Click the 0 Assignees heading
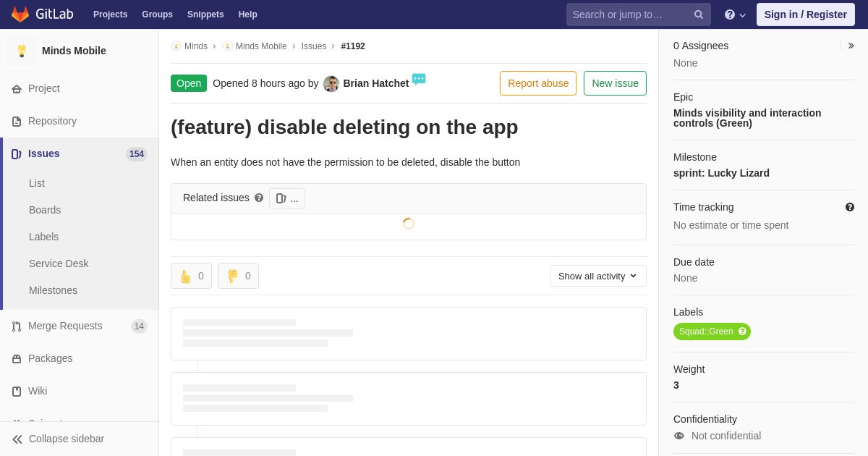This screenshot has height=456, width=868. tap(701, 46)
